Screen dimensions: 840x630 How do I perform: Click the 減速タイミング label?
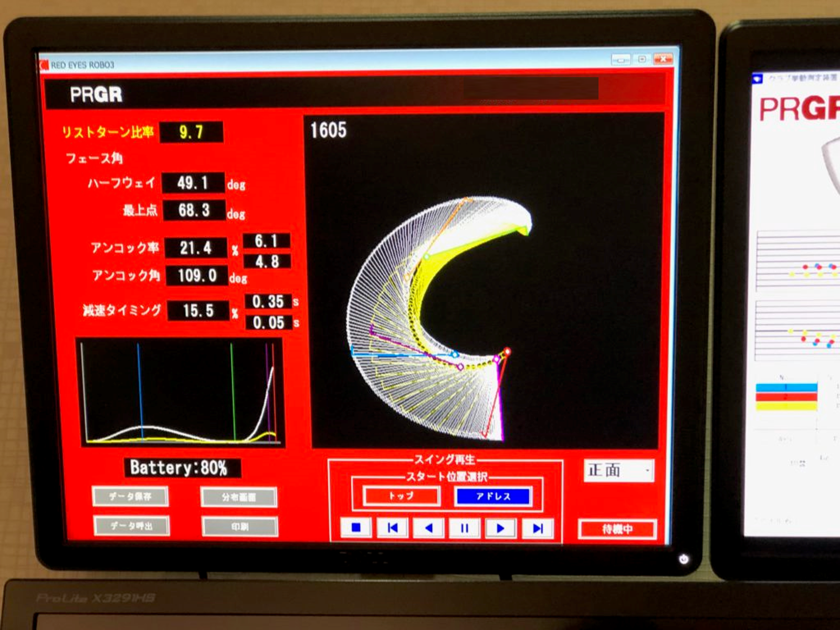122,310
